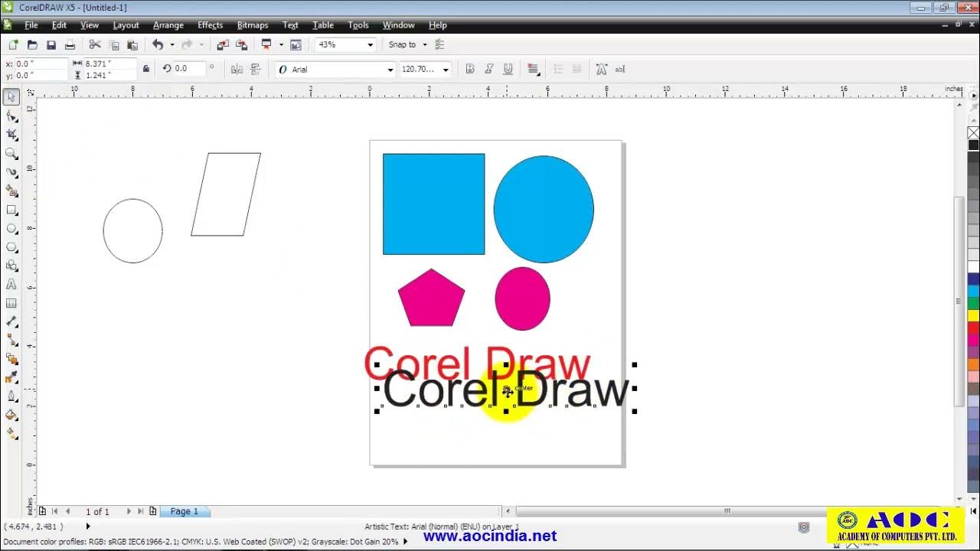Select the Connector tool
Screen dimensions: 980x551
tap(11, 340)
